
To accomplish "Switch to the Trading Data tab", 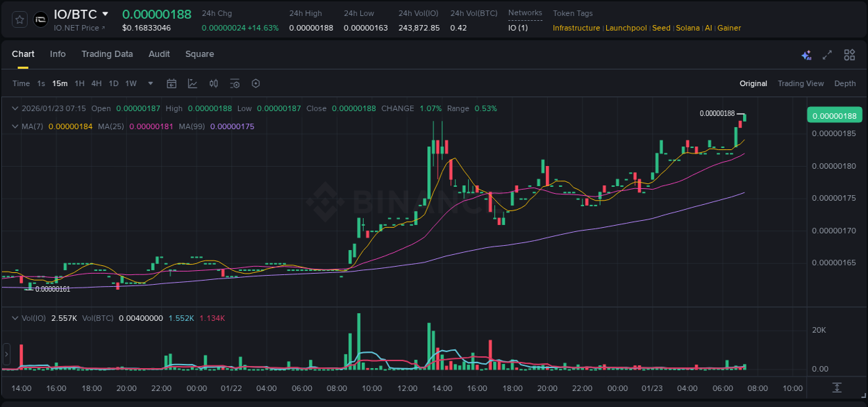I will pyautogui.click(x=107, y=54).
